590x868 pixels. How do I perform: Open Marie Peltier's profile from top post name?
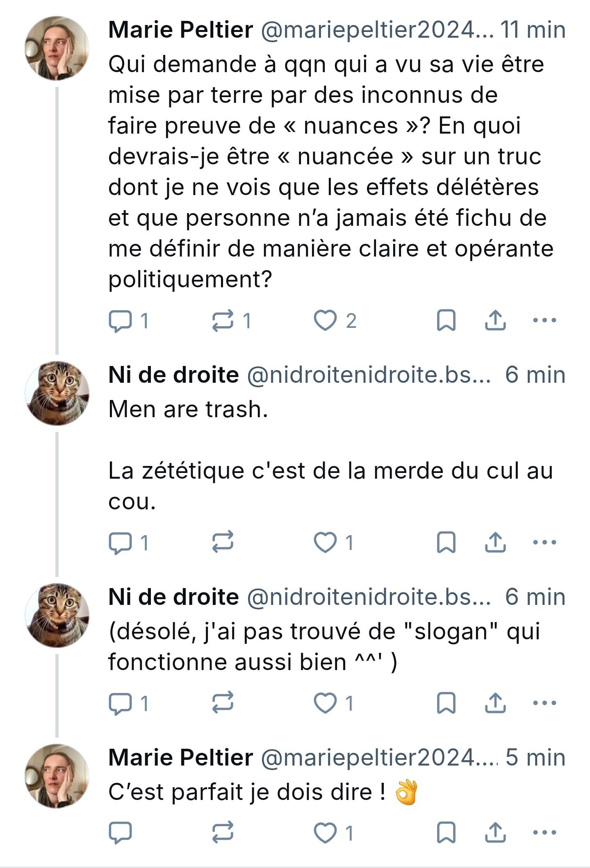click(180, 30)
